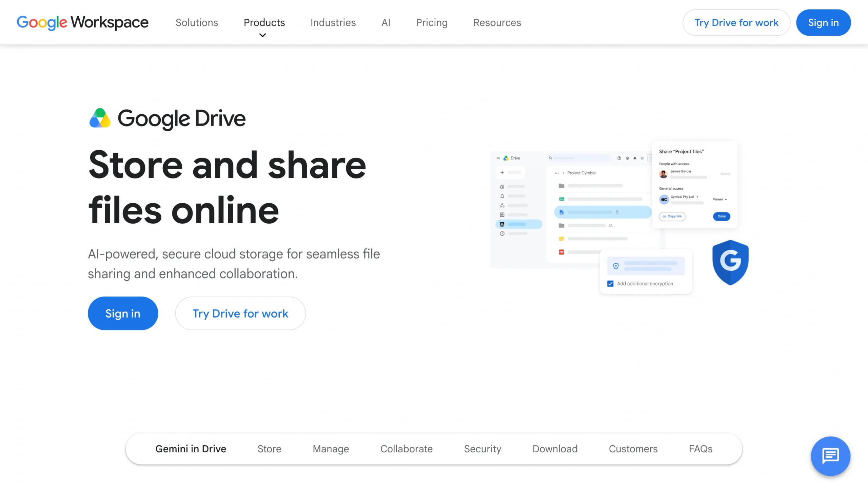The image size is (868, 493).
Task: Click the small Drive logo in the illustration header
Action: (506, 158)
